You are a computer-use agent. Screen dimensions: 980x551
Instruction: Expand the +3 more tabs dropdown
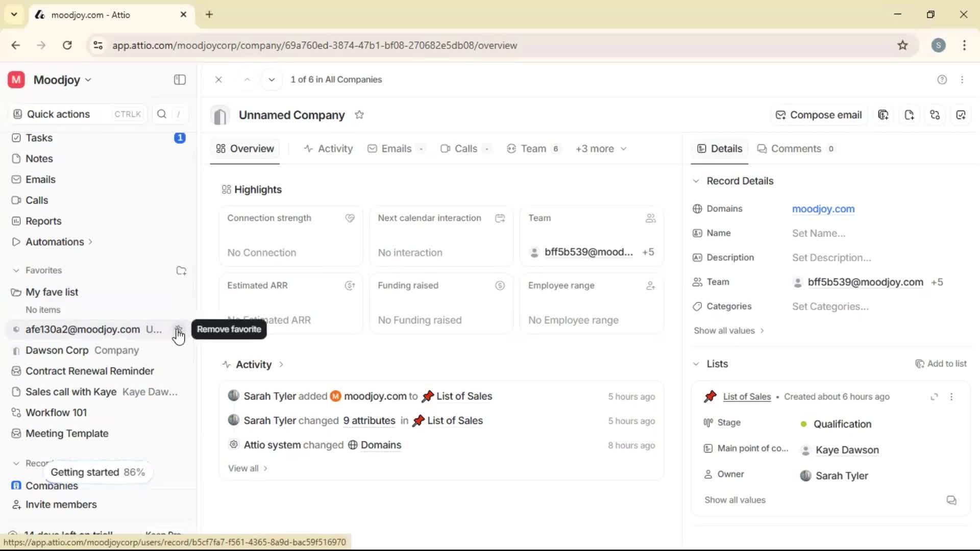[601, 148]
